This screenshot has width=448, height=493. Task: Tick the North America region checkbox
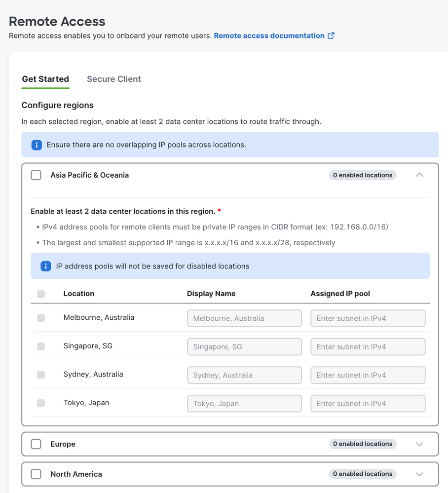click(36, 474)
